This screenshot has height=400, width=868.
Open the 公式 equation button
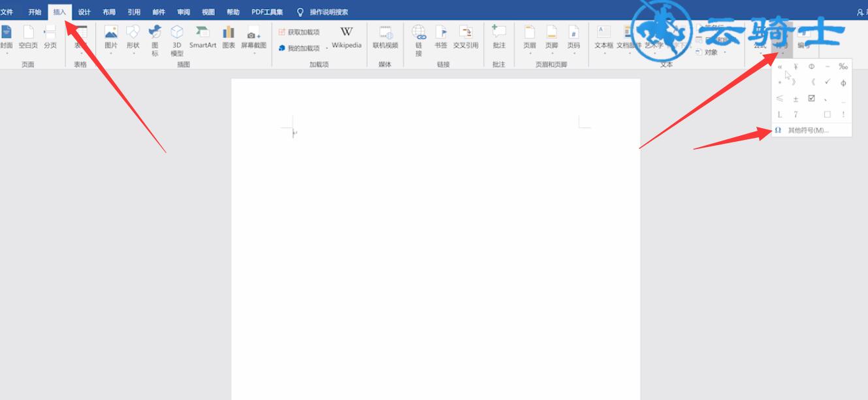(x=760, y=39)
